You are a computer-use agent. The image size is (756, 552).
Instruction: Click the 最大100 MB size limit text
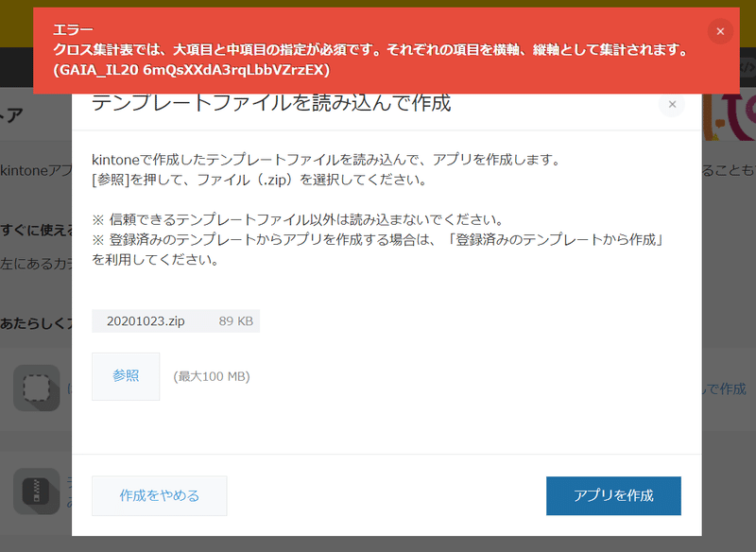[x=212, y=376]
